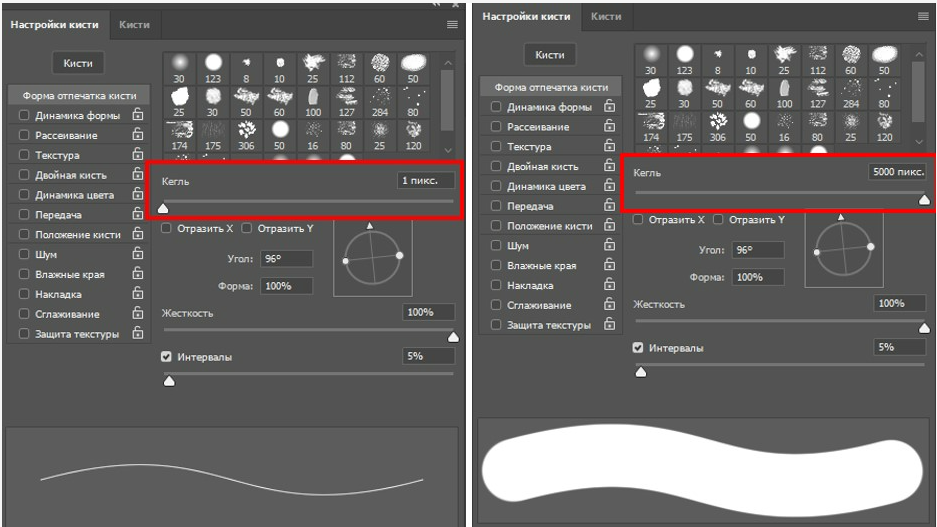Click Защита текстуры lock icon, right panel
Viewport: 937px width, 527px height.
(x=609, y=323)
